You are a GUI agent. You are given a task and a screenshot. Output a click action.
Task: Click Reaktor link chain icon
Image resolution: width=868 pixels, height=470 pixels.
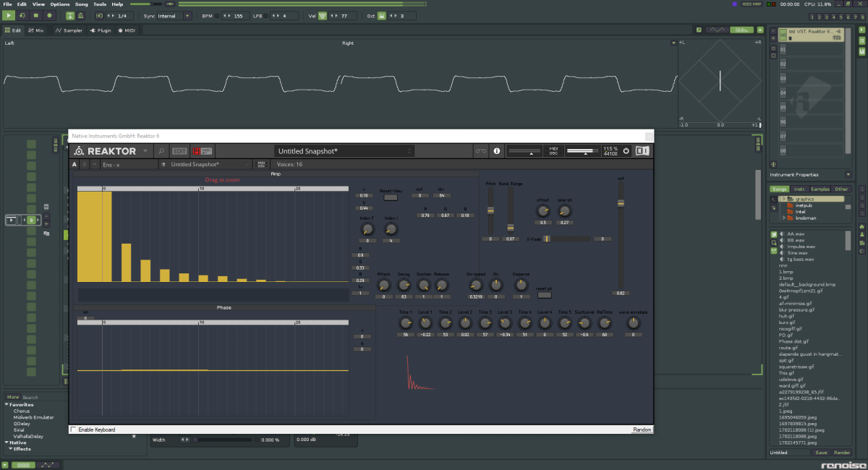[480, 151]
